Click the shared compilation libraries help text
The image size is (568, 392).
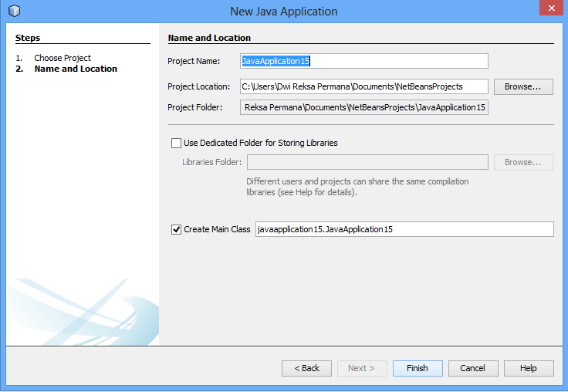[x=357, y=187]
